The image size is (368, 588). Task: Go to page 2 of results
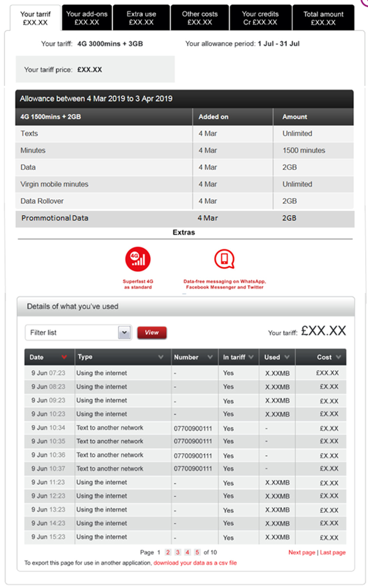(168, 552)
